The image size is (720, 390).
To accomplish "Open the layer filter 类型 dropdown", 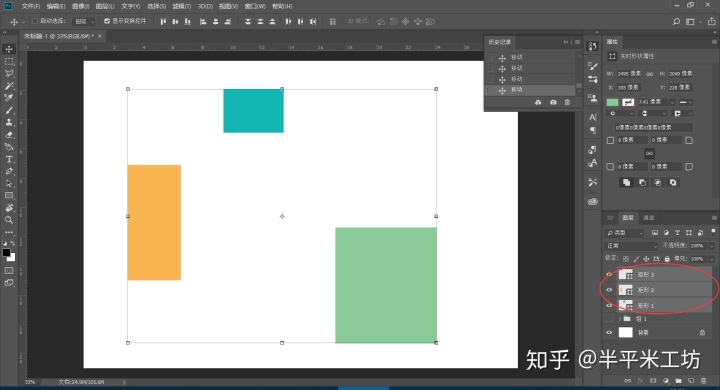I will coord(624,233).
